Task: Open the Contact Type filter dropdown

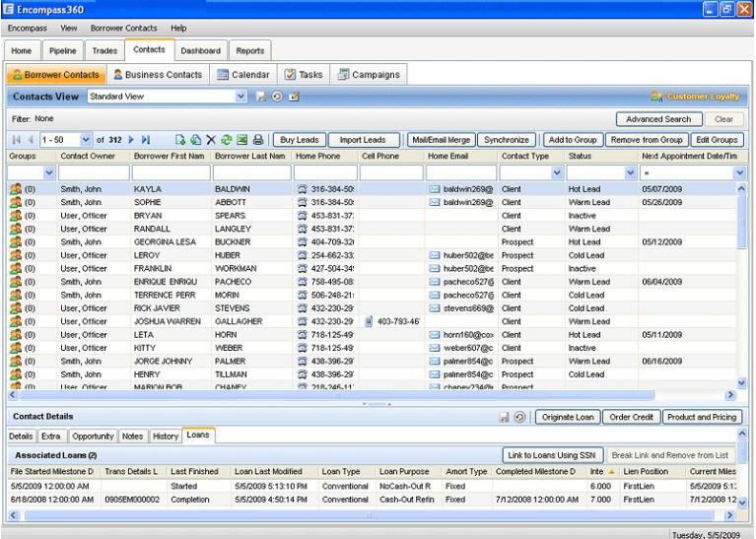Action: pyautogui.click(x=557, y=172)
